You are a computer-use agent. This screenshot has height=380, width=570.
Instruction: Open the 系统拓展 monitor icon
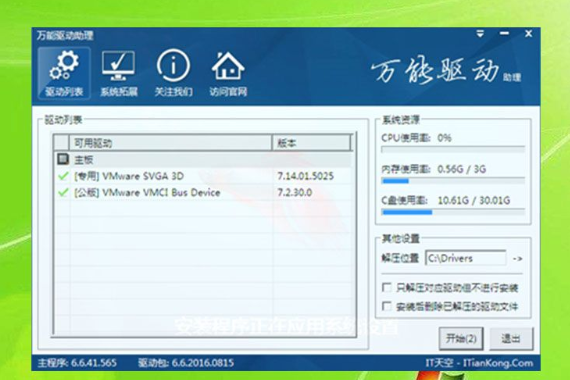pos(119,73)
